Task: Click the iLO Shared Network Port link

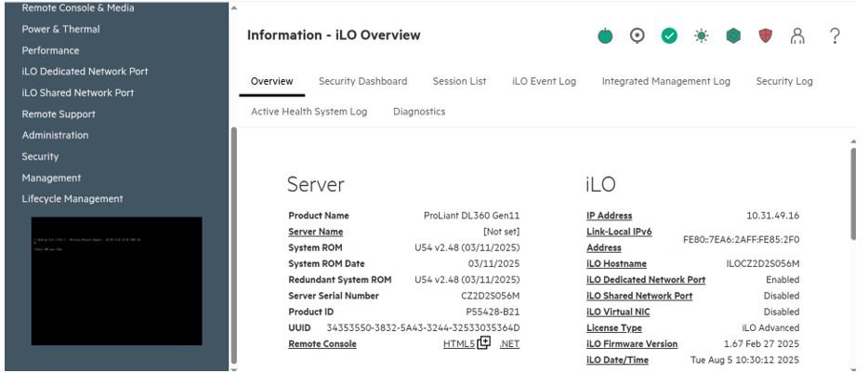Action: point(639,296)
